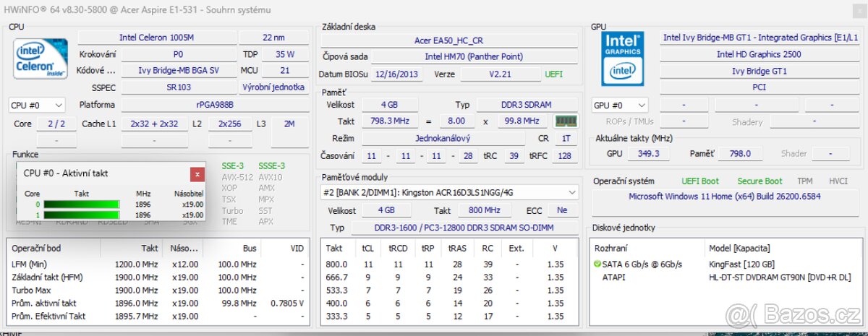Screen dimensions: 868x336
Task: Click the tRFC 128 value
Action: (566, 155)
